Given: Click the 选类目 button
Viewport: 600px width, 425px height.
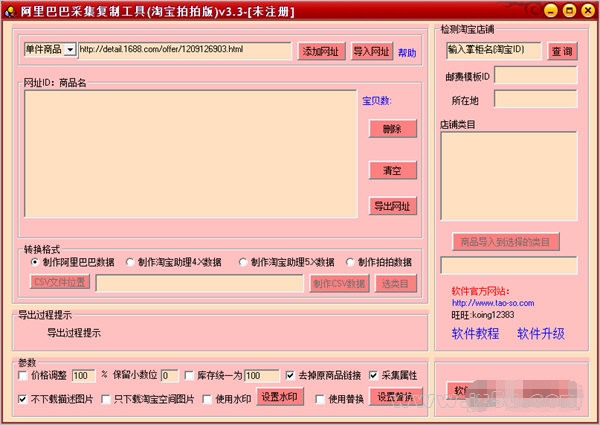Looking at the screenshot, I should pos(396,284).
